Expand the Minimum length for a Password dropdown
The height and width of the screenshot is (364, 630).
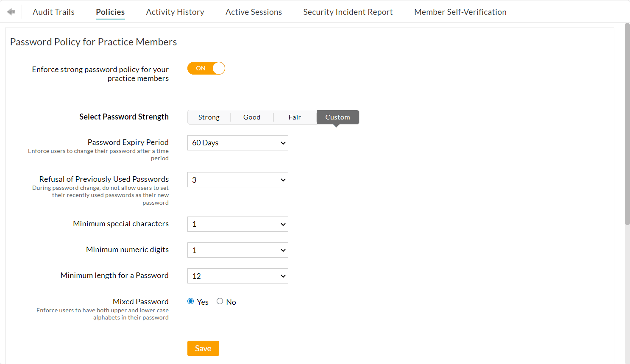tap(237, 276)
